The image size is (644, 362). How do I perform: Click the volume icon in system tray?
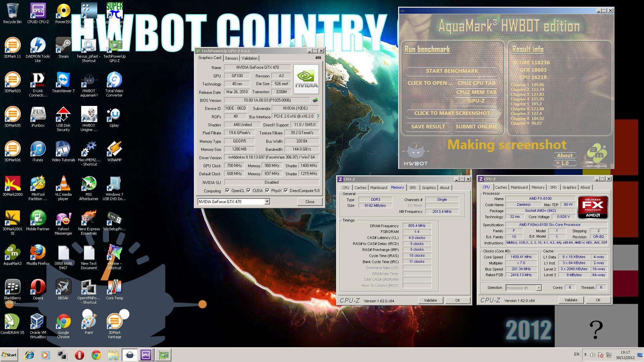(593, 355)
